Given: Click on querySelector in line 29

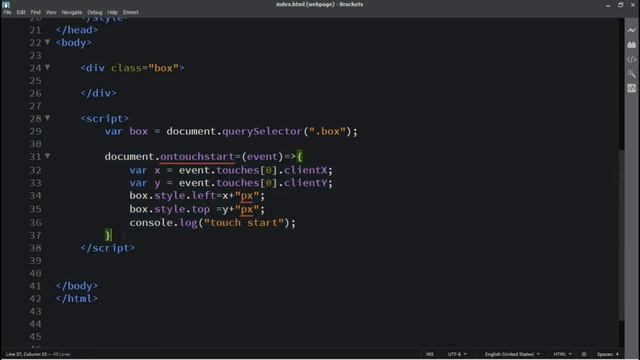Looking at the screenshot, I should click(x=262, y=131).
